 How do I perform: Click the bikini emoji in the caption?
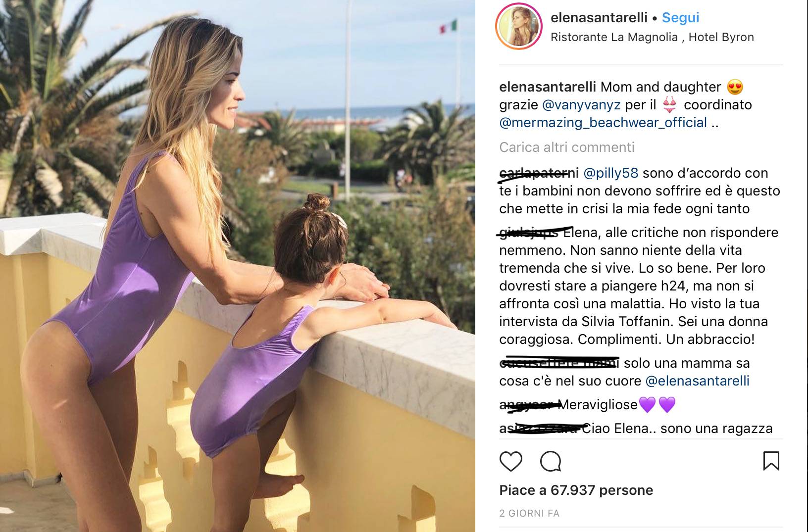tap(669, 105)
